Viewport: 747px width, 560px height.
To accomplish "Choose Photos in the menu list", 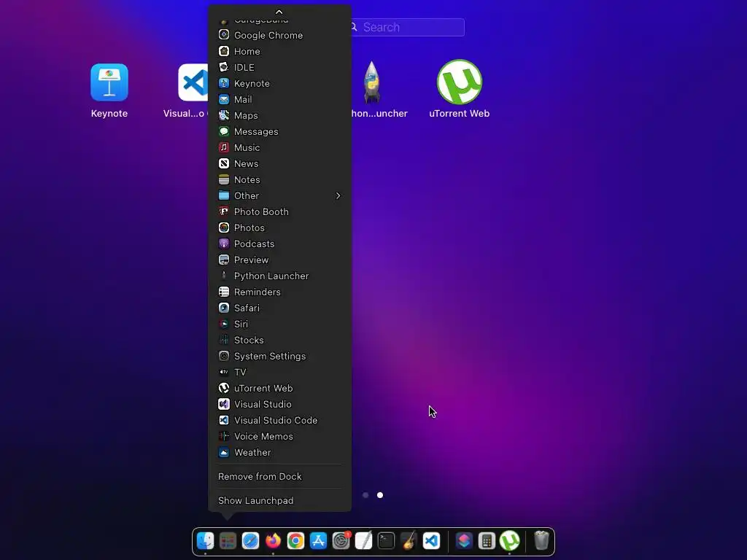I will click(279, 227).
